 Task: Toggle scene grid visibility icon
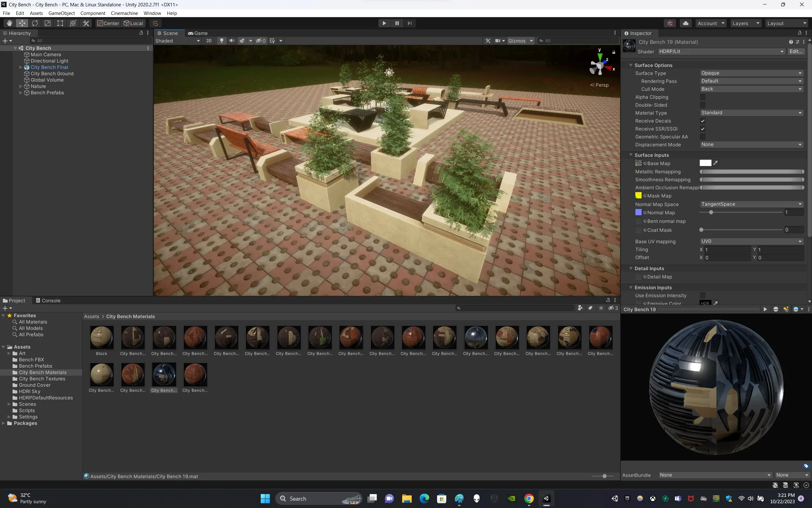click(272, 41)
